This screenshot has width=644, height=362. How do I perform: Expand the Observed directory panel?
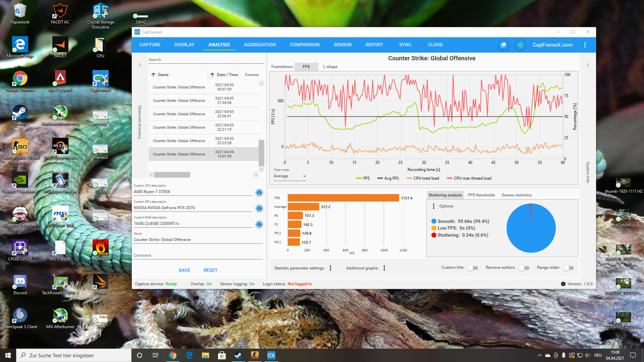(x=140, y=65)
